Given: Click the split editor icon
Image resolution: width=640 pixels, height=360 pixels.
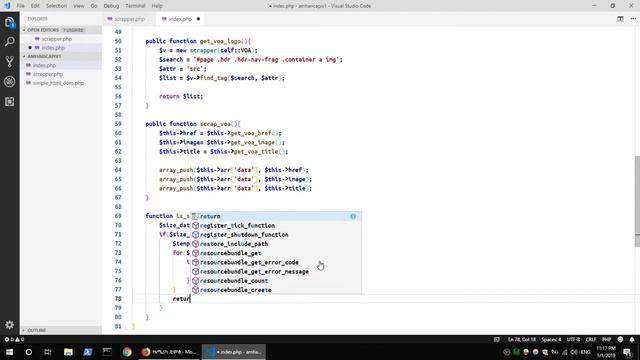Looking at the screenshot, I should (620, 19).
